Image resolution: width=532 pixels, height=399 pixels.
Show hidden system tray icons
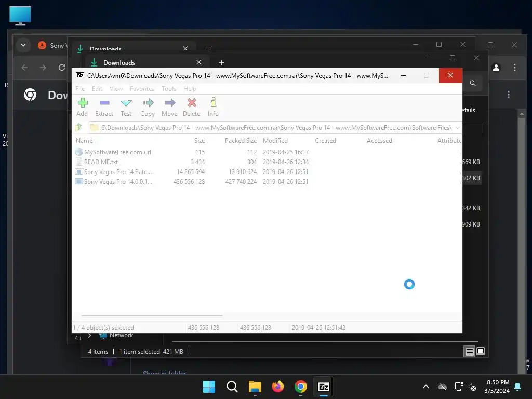pos(426,387)
